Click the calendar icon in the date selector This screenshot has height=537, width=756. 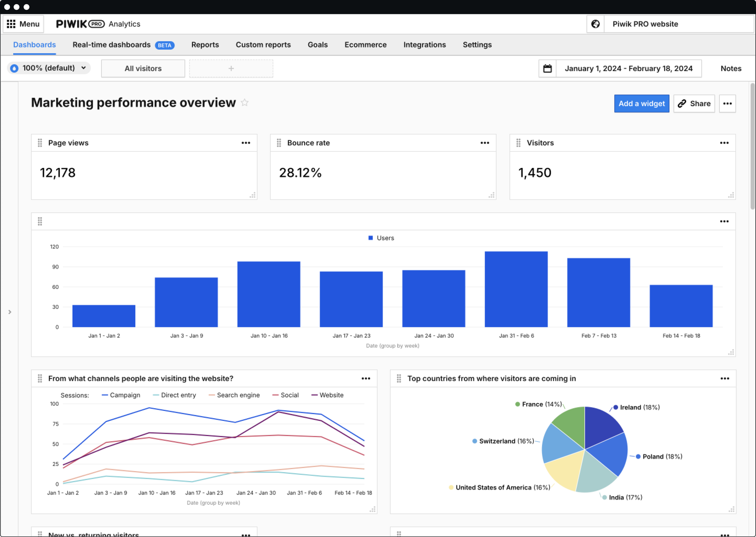(547, 68)
